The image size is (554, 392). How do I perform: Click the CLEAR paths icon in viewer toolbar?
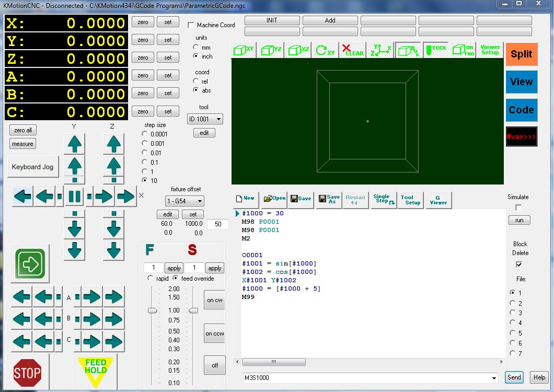(x=353, y=50)
